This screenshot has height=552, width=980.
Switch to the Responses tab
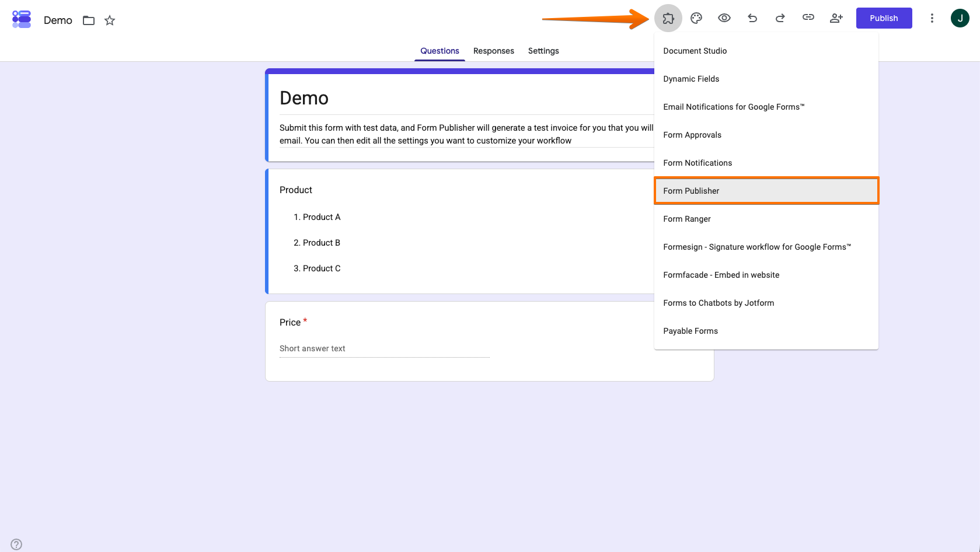[494, 51]
